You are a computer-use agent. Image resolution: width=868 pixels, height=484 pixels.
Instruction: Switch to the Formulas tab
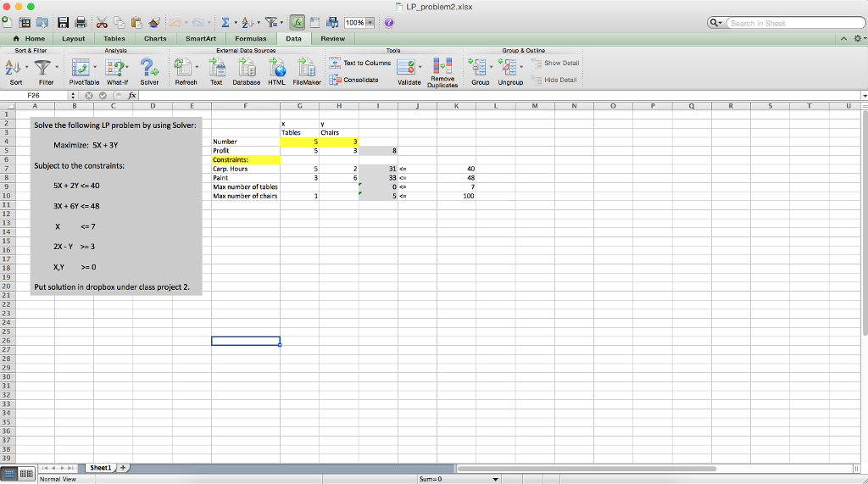click(250, 39)
